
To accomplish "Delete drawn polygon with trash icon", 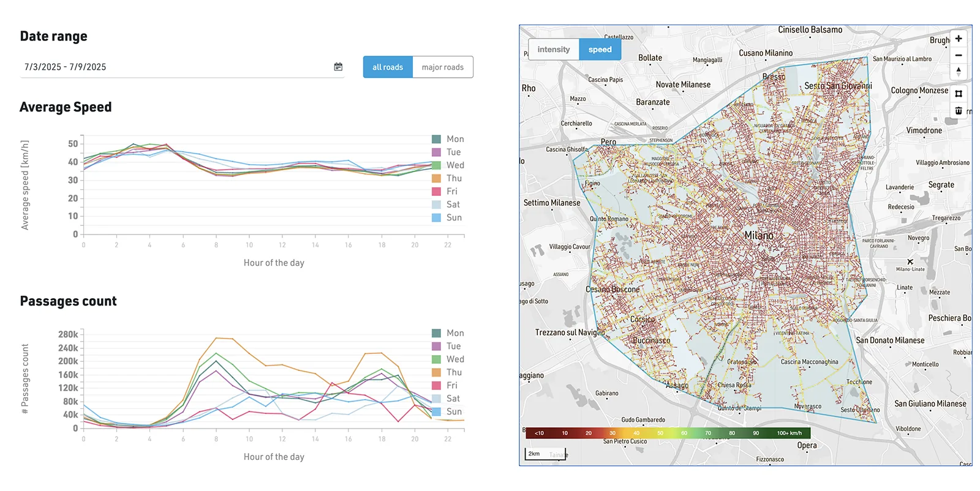I will coord(959,110).
